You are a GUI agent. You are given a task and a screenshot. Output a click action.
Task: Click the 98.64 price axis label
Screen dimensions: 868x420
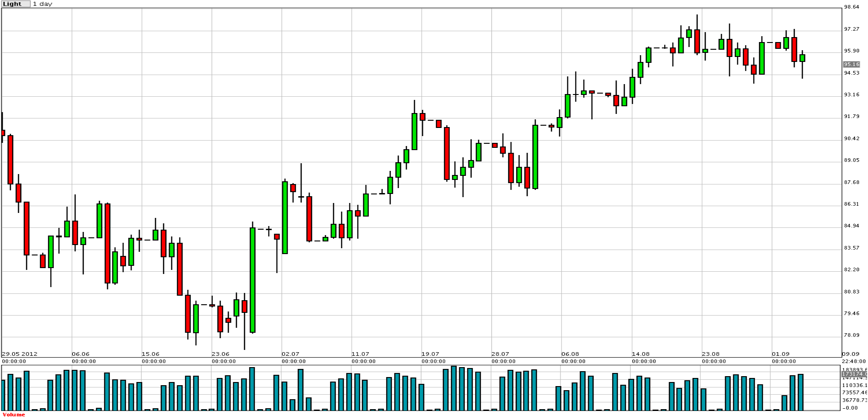tap(852, 7)
